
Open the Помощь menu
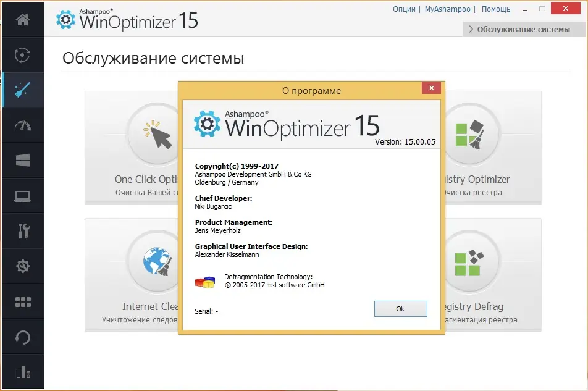pyautogui.click(x=496, y=9)
